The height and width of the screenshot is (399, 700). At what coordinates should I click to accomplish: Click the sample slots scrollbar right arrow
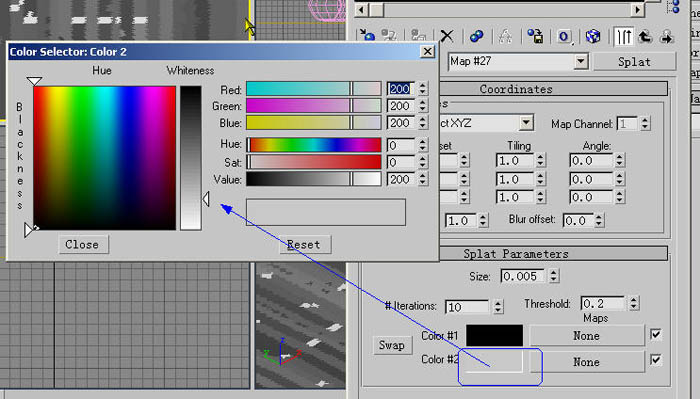pyautogui.click(x=637, y=9)
